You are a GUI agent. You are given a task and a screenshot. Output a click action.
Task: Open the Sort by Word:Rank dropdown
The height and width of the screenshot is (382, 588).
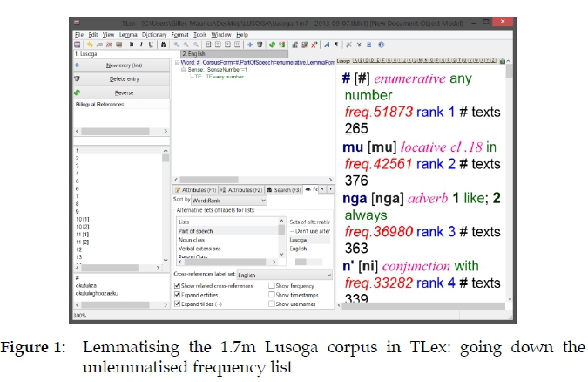(x=264, y=201)
